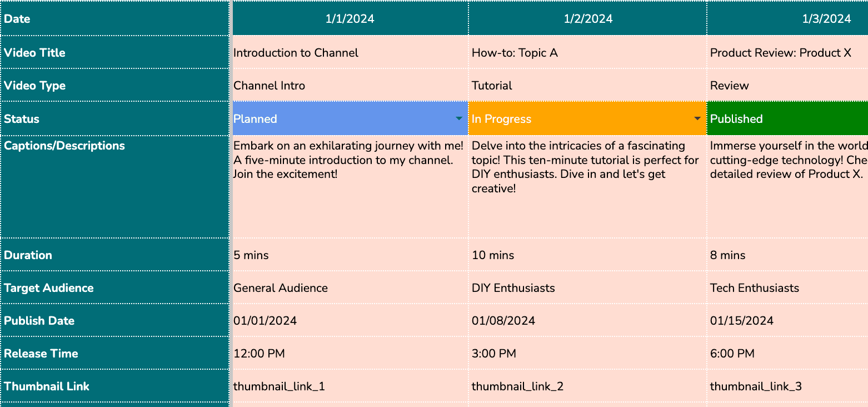Click the thumbnail_link_1 cell
868x407 pixels.
pyautogui.click(x=350, y=386)
